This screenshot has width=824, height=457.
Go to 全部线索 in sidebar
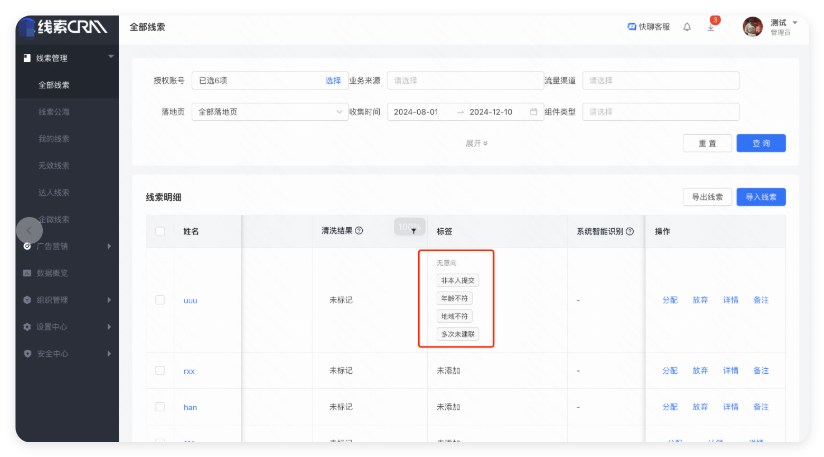(x=54, y=85)
